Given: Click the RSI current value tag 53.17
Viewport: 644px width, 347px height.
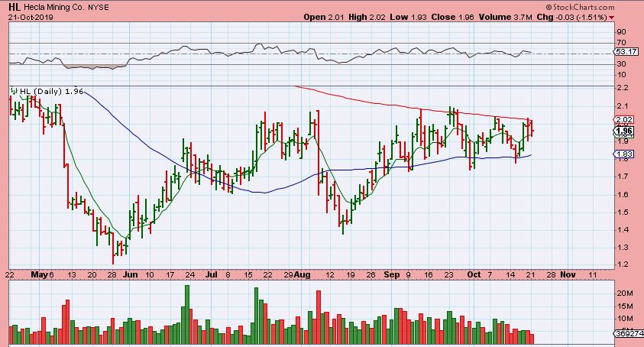Looking at the screenshot, I should (626, 52).
